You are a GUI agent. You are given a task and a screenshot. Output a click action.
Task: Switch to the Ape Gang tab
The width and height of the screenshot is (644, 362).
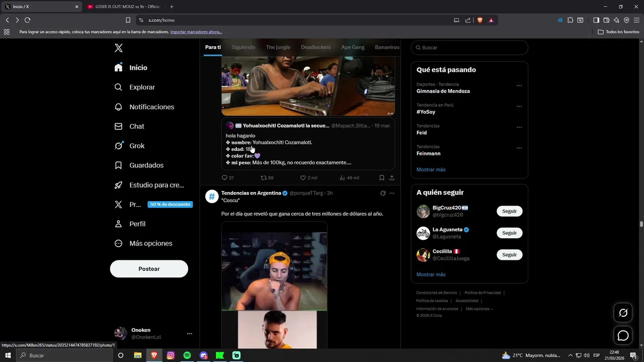353,47
